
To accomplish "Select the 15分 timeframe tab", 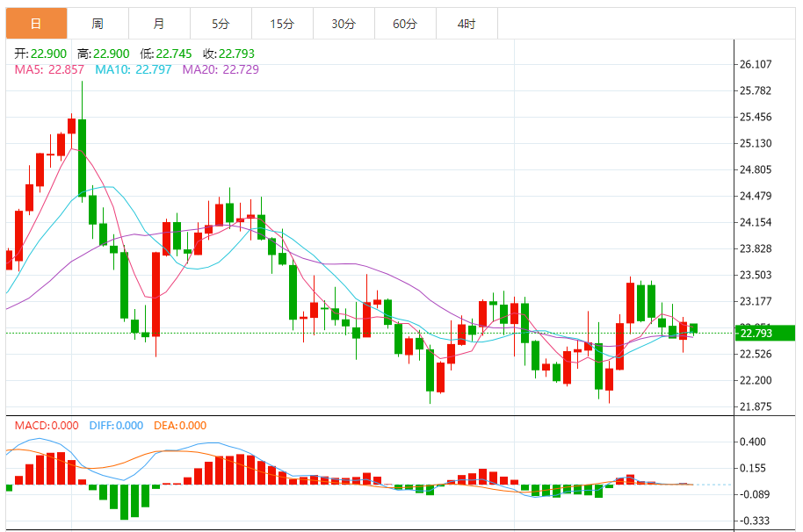I will click(282, 24).
